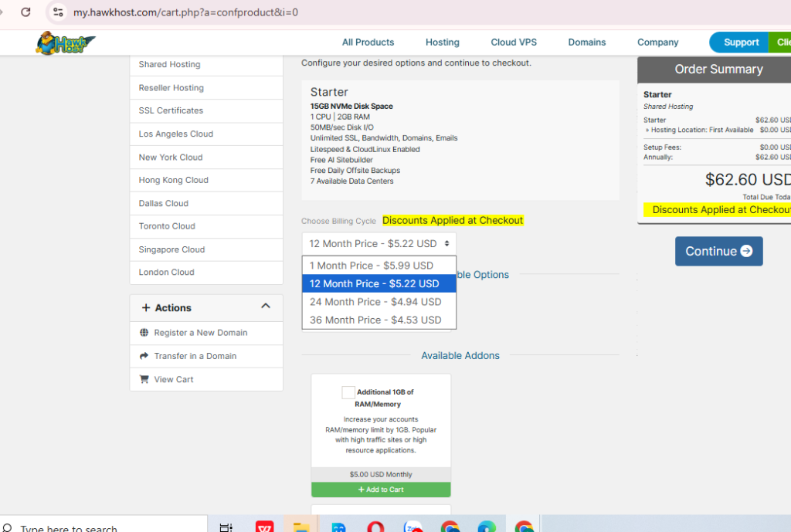Open Task View from taskbar
The image size is (791, 532).
(226, 527)
